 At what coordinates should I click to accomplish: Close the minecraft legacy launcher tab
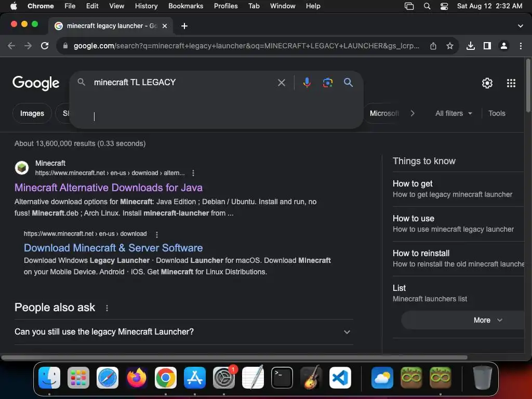pyautogui.click(x=165, y=26)
